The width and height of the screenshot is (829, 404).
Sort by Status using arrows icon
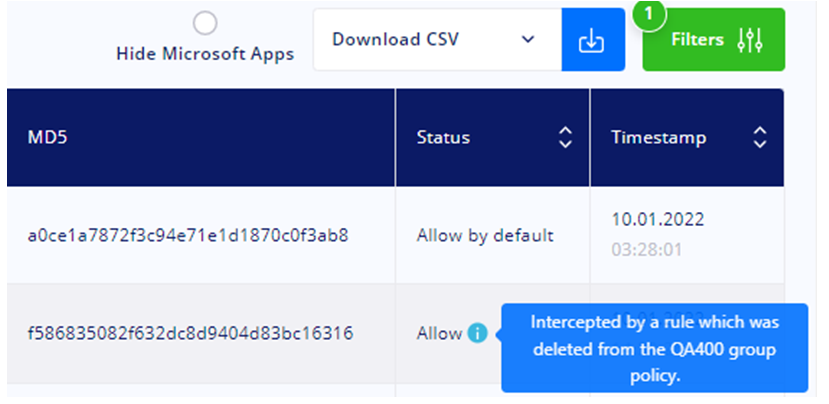pyautogui.click(x=566, y=137)
